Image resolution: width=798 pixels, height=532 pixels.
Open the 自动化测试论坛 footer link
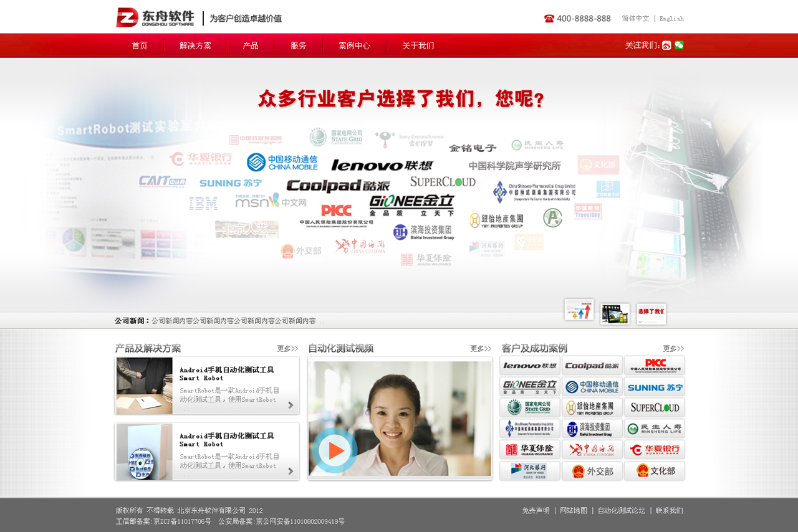click(622, 511)
